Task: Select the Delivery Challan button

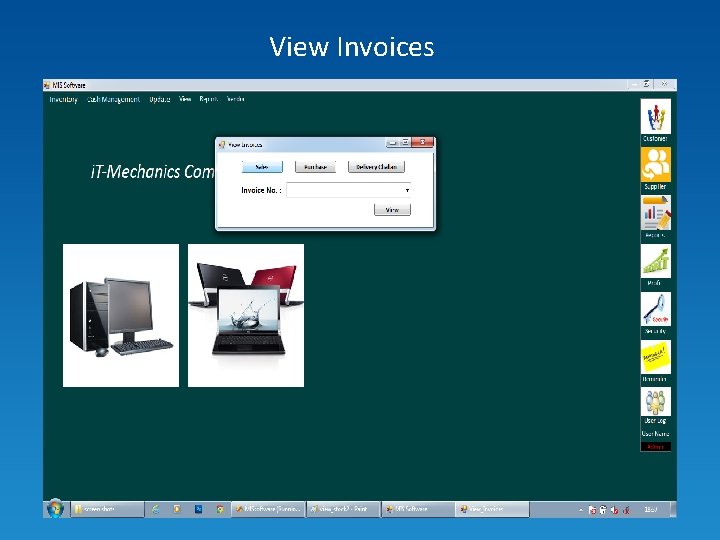Action: 377,167
